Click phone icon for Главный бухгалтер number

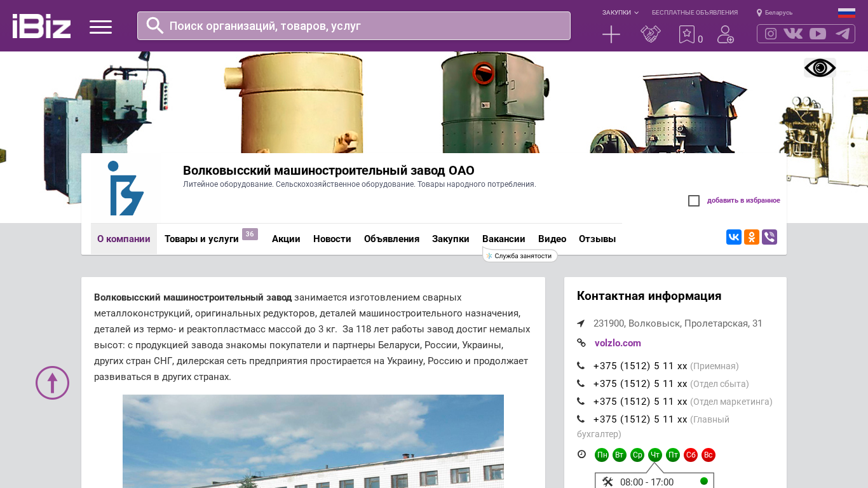coord(581,419)
